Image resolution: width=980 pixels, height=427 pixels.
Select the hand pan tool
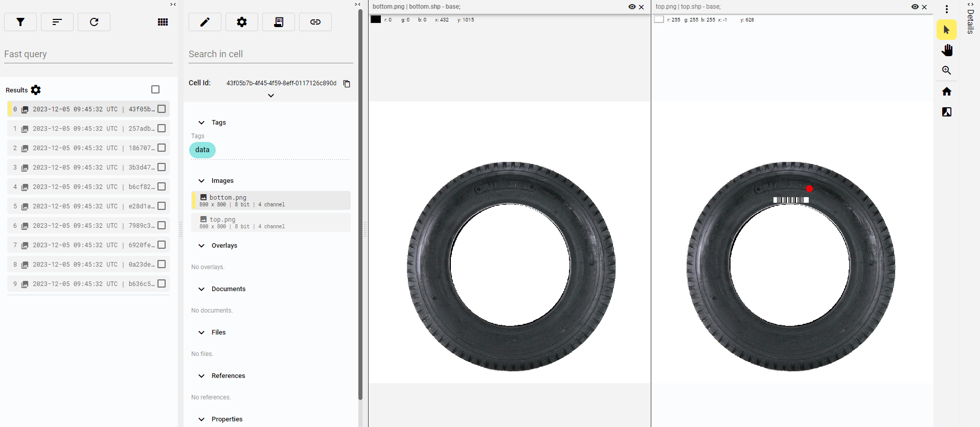click(947, 50)
